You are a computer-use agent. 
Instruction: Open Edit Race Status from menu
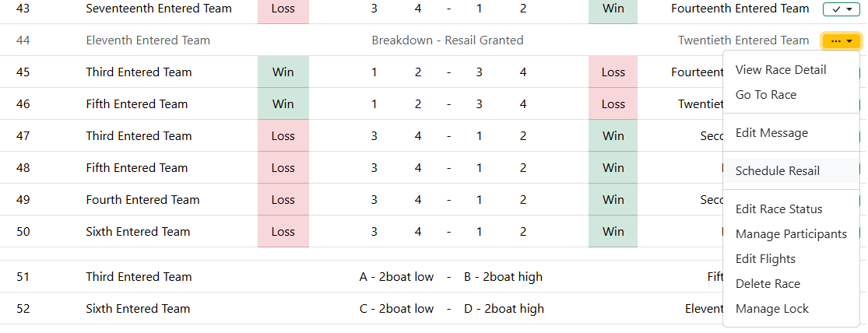[778, 209]
